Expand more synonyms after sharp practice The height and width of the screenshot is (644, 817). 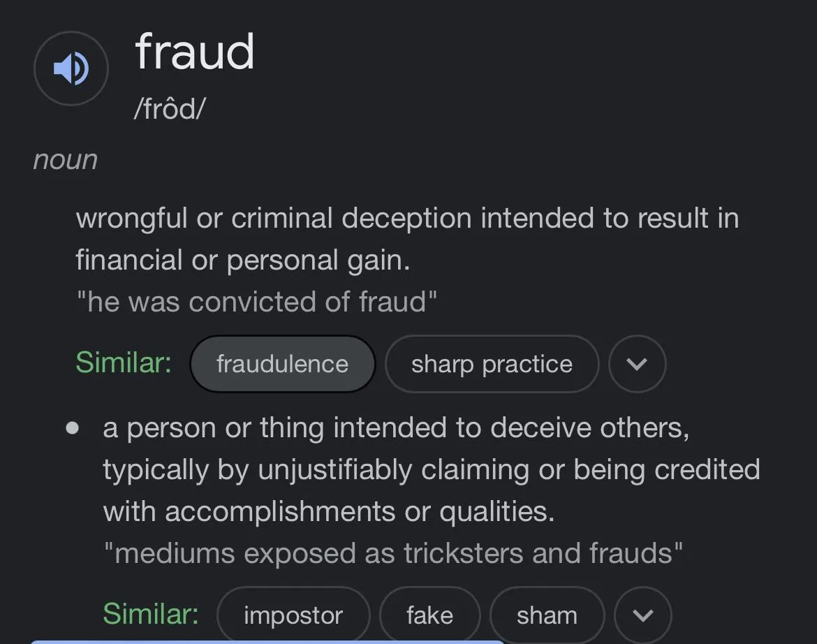click(x=637, y=364)
